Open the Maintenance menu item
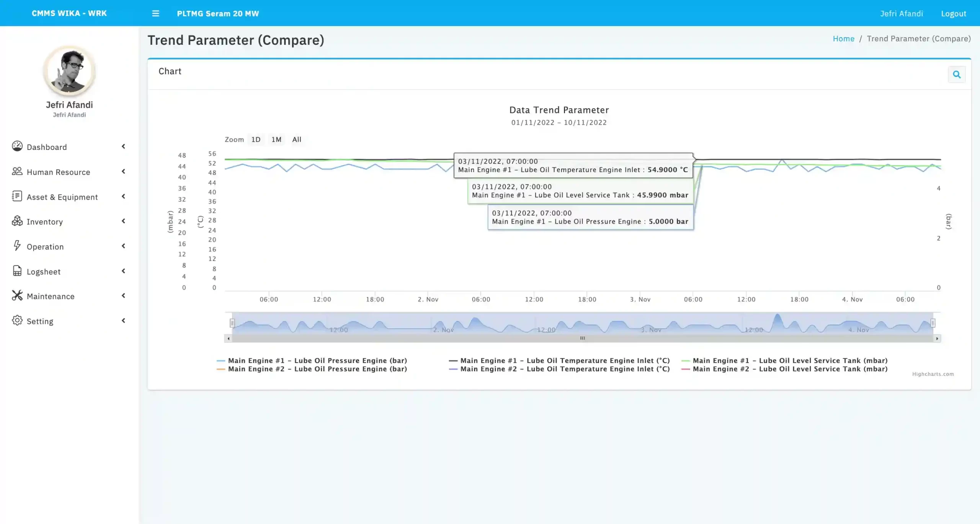Screen dimensions: 980x524 tap(69, 296)
